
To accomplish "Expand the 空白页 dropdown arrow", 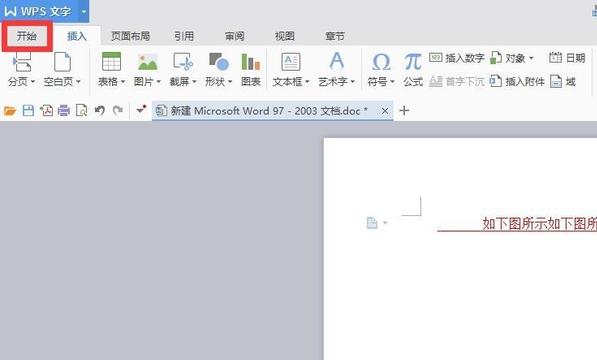I will pyautogui.click(x=78, y=81).
